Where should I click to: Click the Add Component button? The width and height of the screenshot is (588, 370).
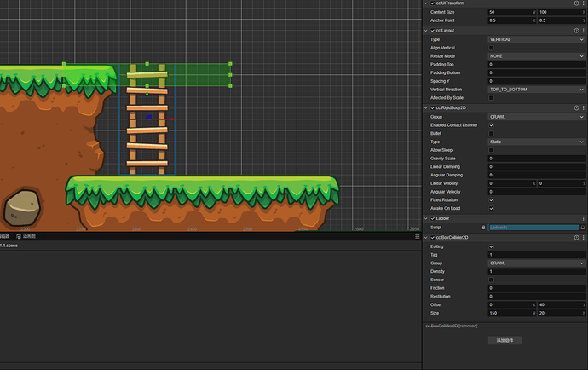(x=504, y=340)
